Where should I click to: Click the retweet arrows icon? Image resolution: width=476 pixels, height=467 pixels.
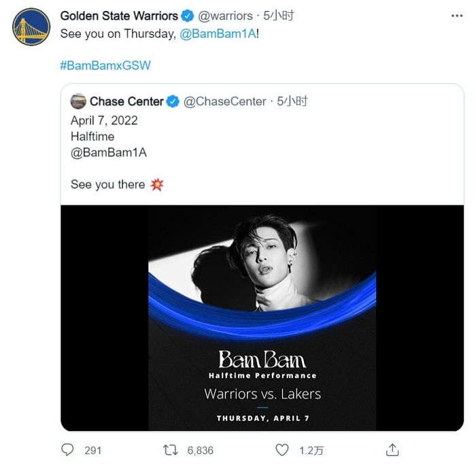(172, 449)
